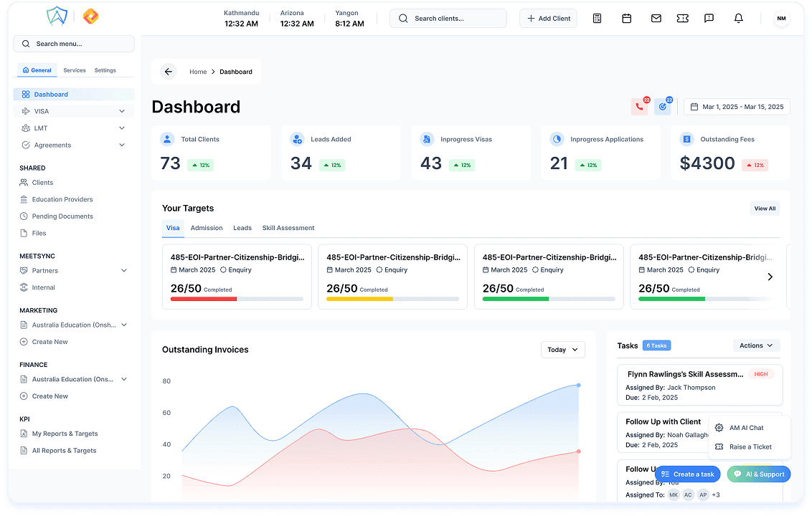This screenshot has height=516, width=812.
Task: Select the Leads targets tab
Action: tap(242, 228)
